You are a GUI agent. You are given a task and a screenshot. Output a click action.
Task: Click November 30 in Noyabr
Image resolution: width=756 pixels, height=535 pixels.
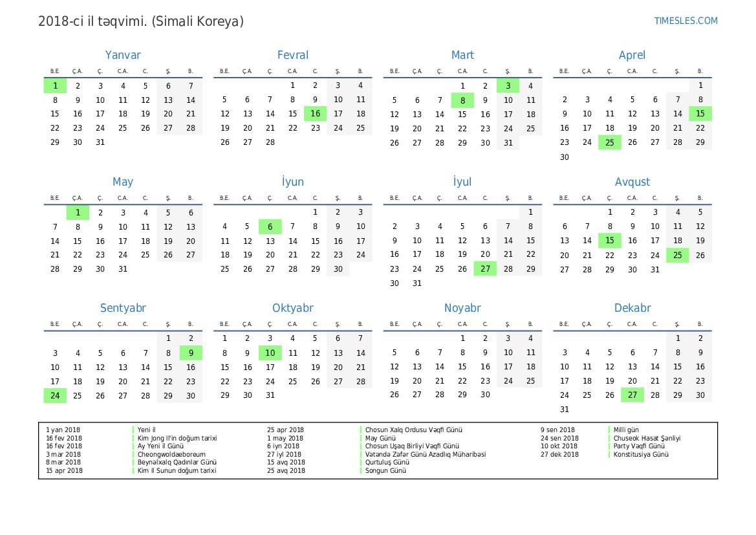click(485, 395)
